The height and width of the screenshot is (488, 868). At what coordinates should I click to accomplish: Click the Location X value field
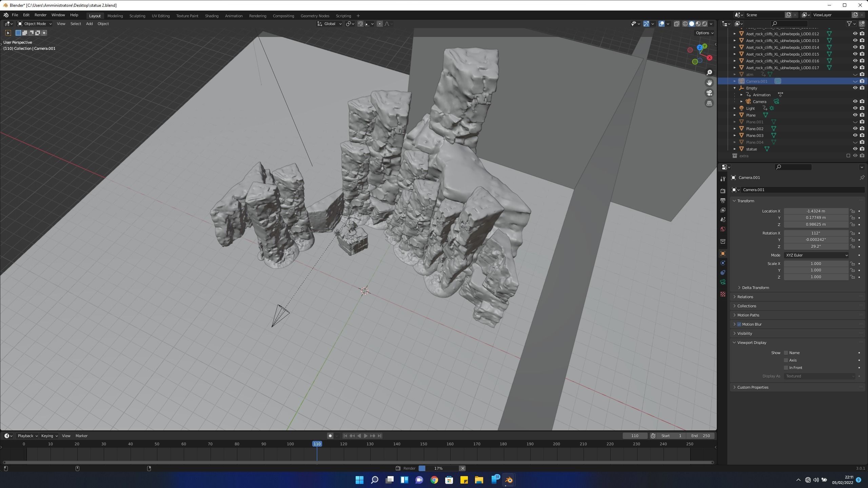click(x=815, y=211)
